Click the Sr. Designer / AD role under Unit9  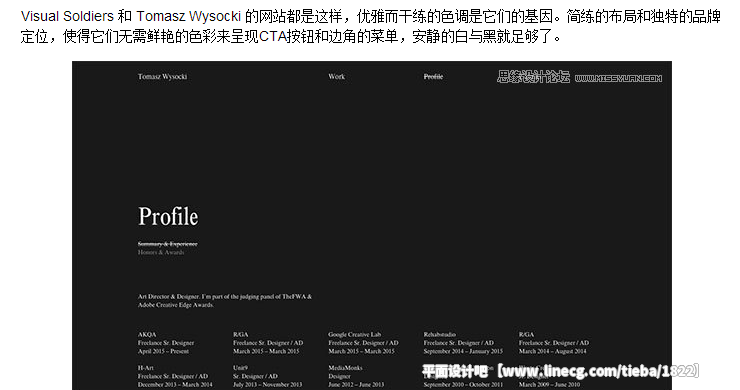coord(255,376)
